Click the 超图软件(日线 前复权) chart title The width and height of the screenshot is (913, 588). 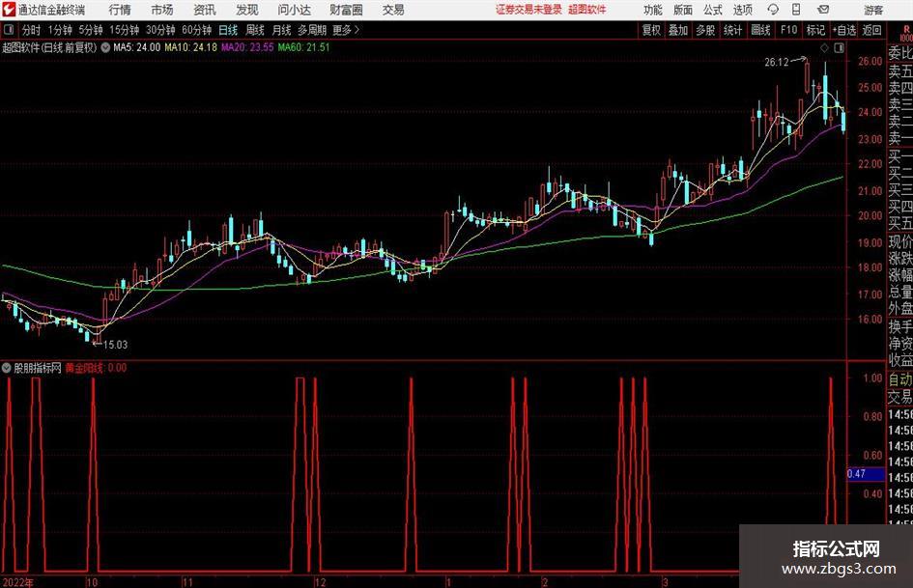[49, 47]
